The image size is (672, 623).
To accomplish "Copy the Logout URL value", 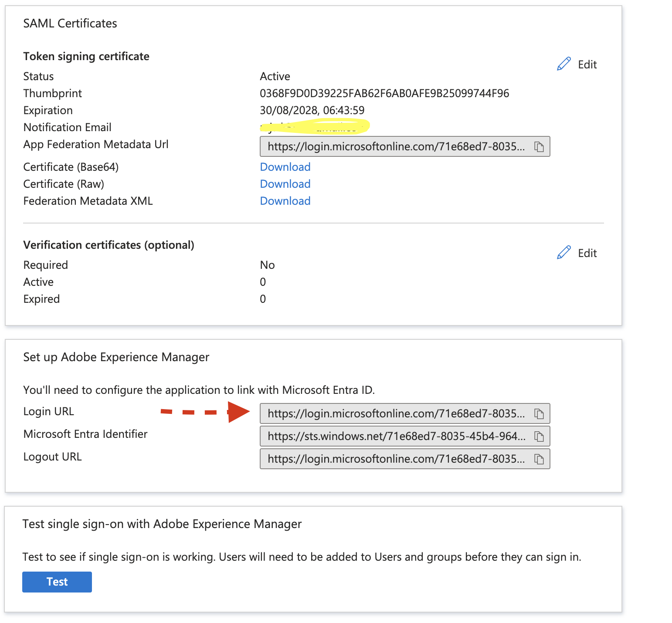I will [x=539, y=459].
